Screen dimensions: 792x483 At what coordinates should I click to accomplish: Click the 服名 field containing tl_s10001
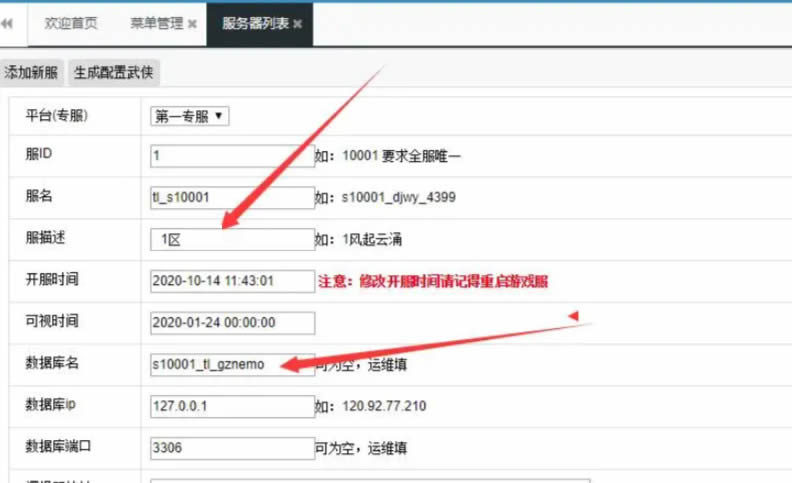click(232, 197)
